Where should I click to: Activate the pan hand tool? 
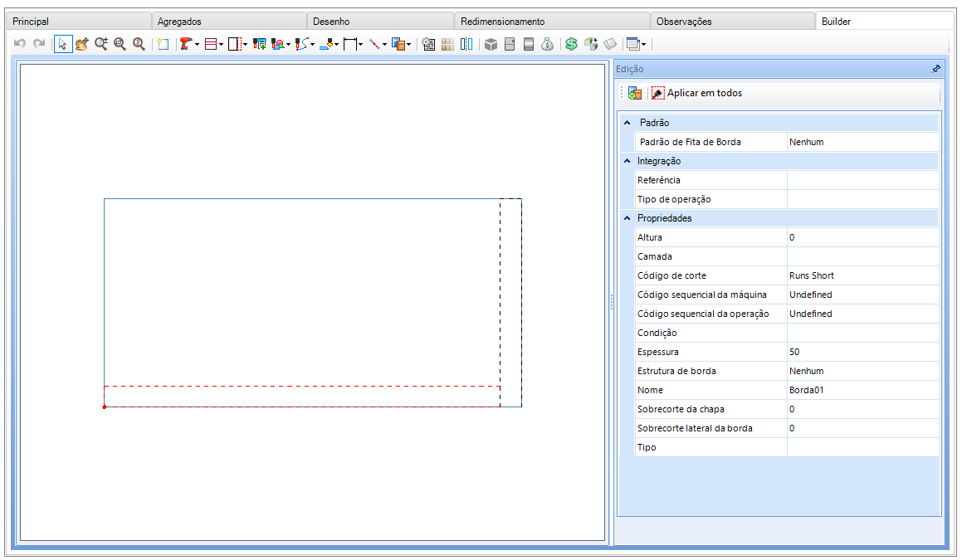81,44
